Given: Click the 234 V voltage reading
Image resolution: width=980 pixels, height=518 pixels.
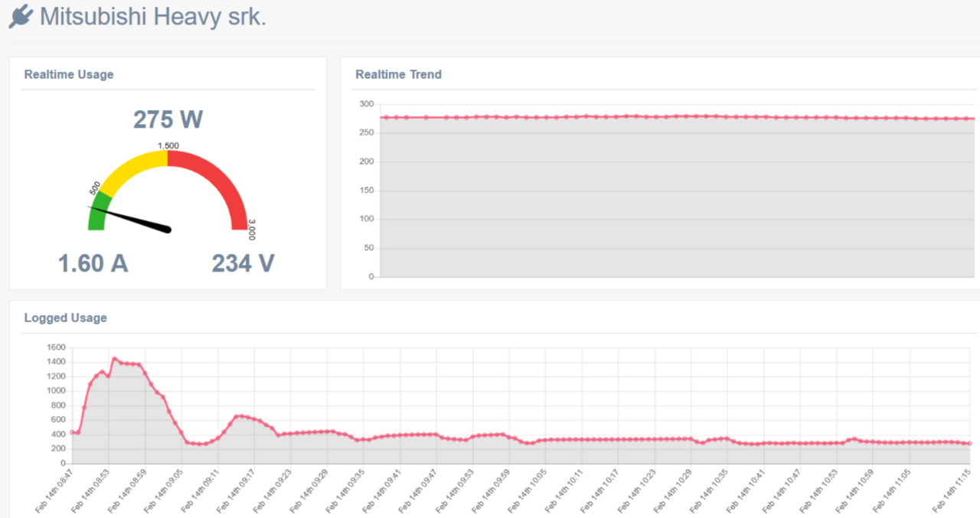Looking at the screenshot, I should 243,263.
